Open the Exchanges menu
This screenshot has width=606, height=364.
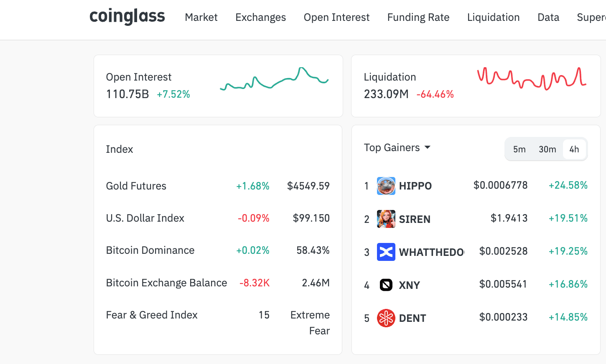coord(260,18)
